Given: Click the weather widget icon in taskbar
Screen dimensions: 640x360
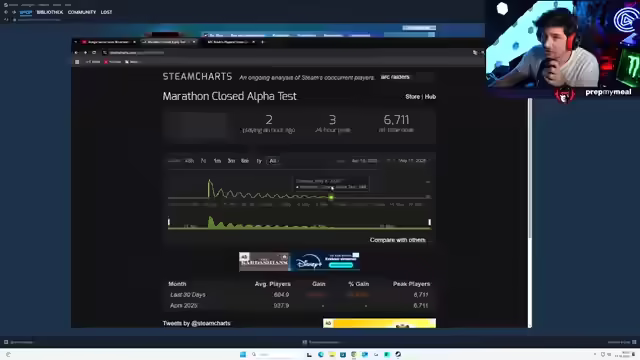Looking at the screenshot, I should 8,354.
